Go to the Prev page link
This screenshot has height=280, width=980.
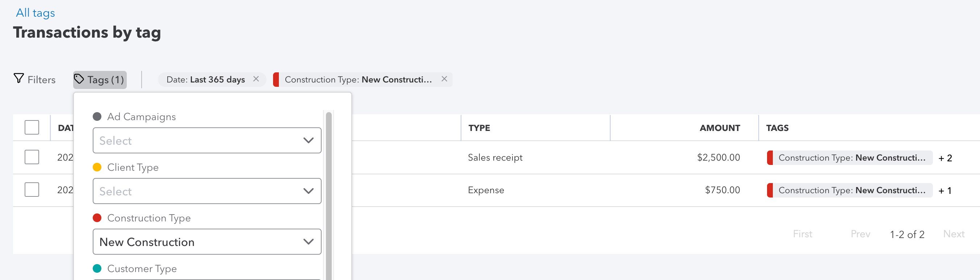(860, 234)
